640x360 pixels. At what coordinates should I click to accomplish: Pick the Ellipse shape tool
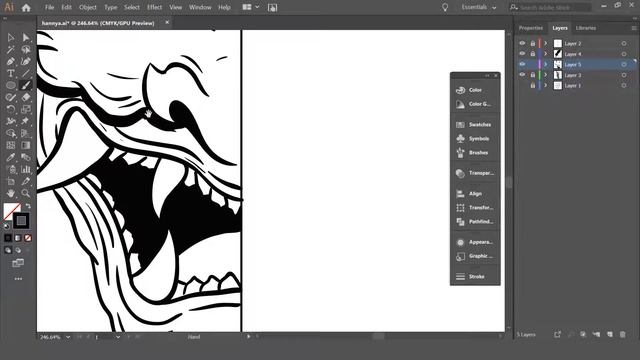pos(11,85)
